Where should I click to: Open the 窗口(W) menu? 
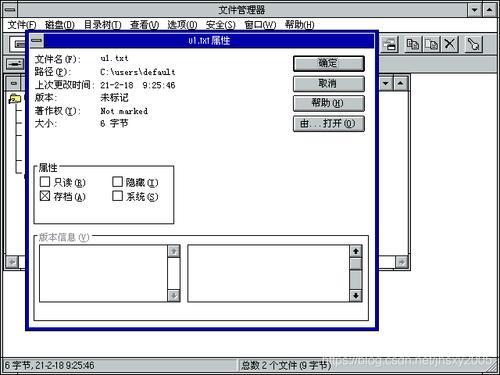click(x=260, y=25)
